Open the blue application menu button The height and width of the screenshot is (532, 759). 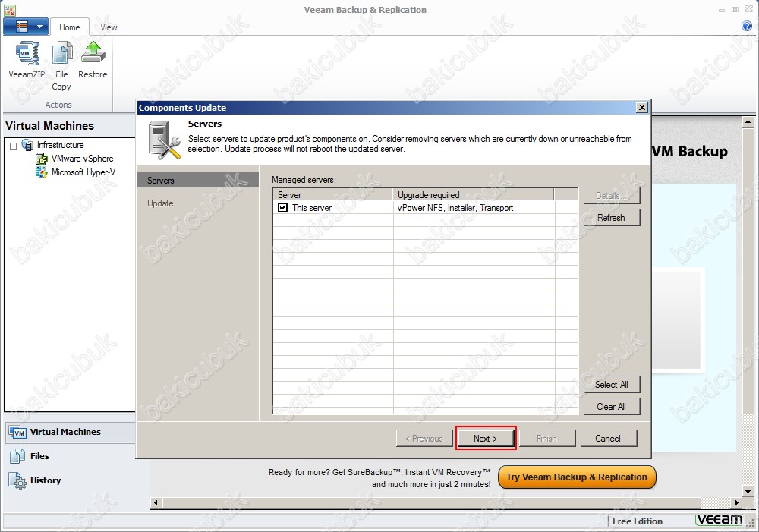[x=26, y=27]
